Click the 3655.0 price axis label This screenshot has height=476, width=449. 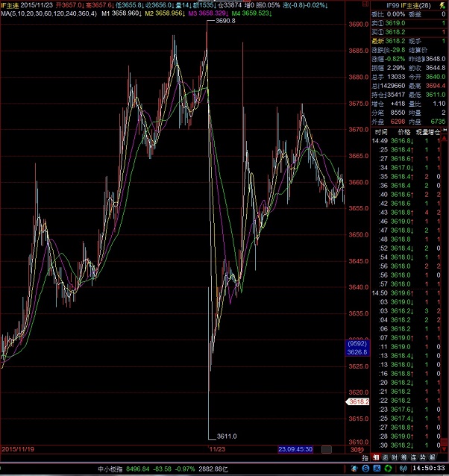click(x=358, y=208)
